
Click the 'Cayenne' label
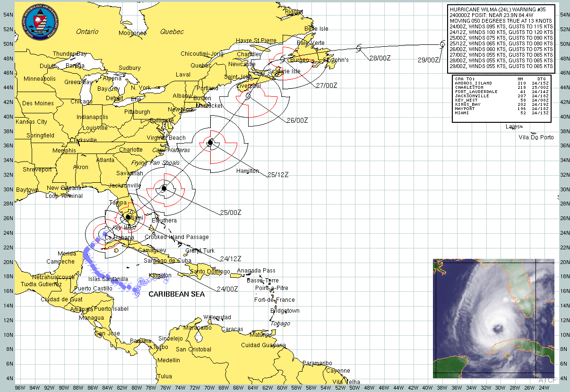[x=338, y=371]
